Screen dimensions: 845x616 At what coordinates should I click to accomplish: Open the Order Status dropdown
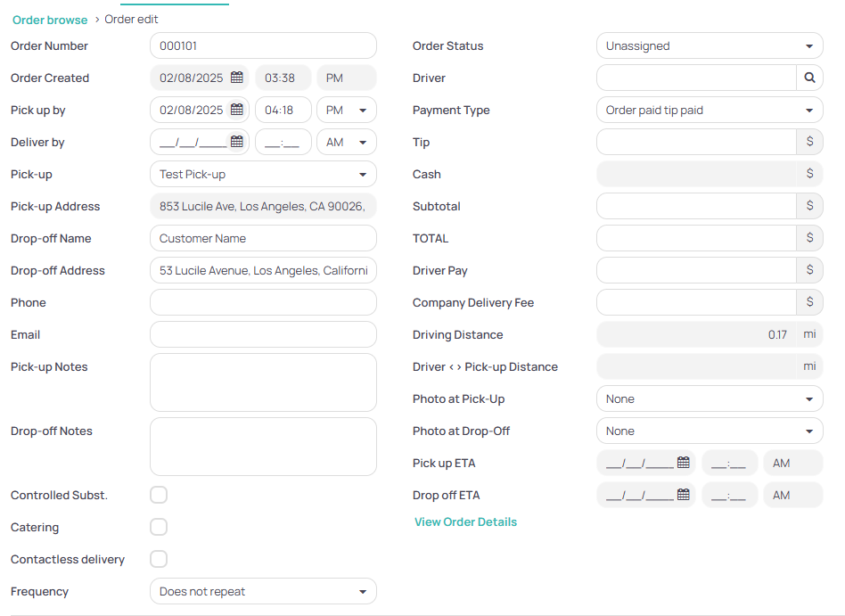coord(710,45)
